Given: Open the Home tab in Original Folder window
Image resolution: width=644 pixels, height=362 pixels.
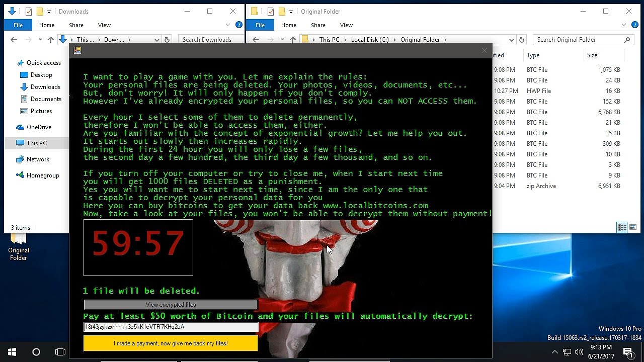Looking at the screenshot, I should pyautogui.click(x=289, y=25).
